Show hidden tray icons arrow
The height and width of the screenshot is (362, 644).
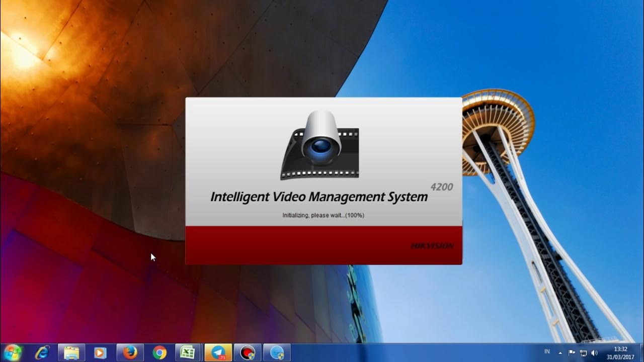click(x=560, y=353)
